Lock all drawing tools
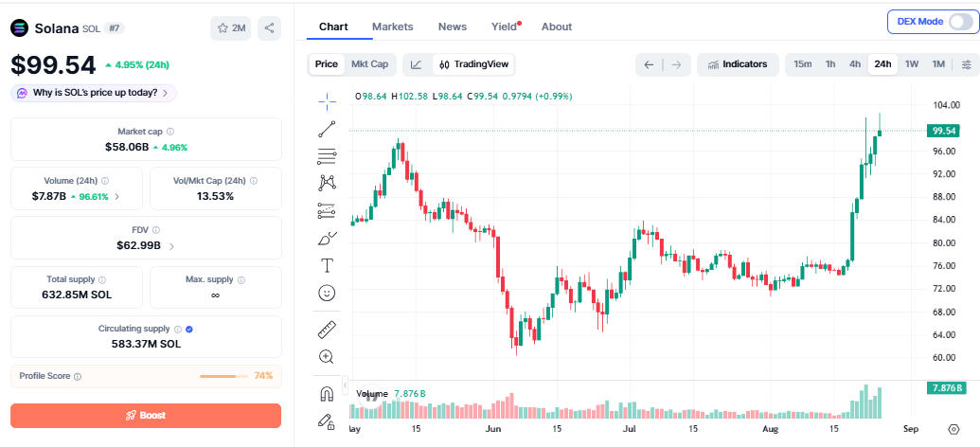The height and width of the screenshot is (447, 980). click(x=327, y=421)
